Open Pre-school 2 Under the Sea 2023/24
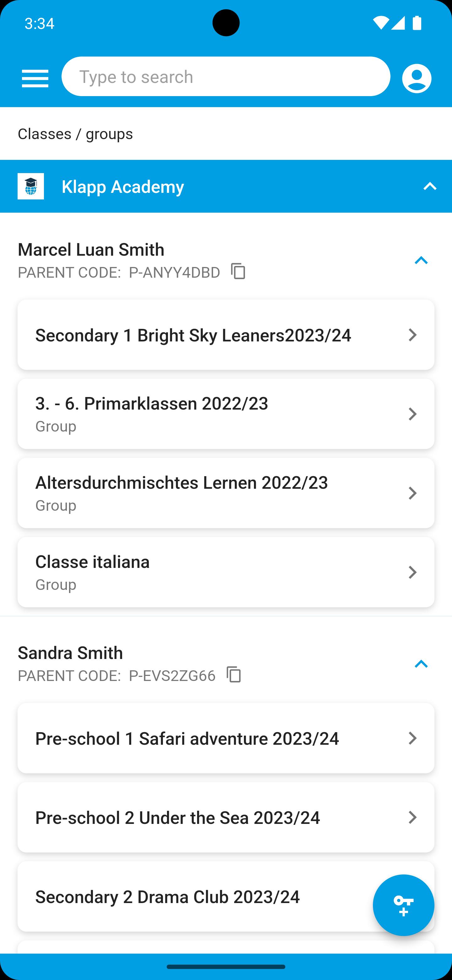This screenshot has height=980, width=452. pos(178,818)
